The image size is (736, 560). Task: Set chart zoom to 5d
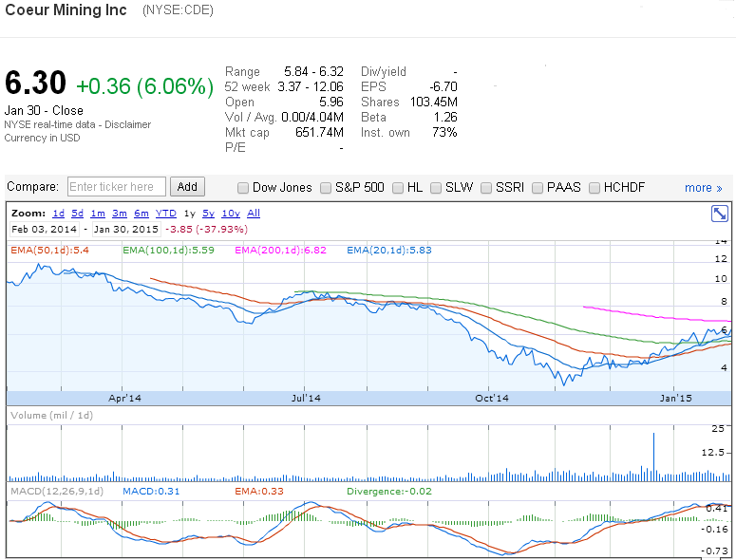coord(78,214)
